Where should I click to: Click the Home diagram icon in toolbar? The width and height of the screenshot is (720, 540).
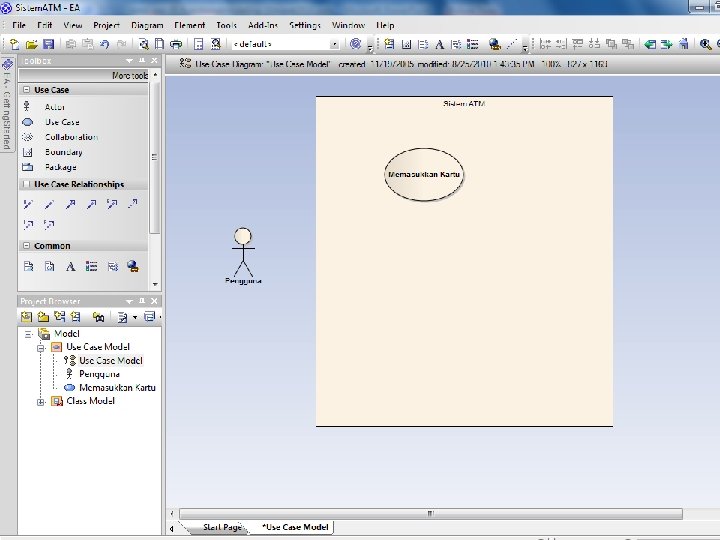coord(684,44)
